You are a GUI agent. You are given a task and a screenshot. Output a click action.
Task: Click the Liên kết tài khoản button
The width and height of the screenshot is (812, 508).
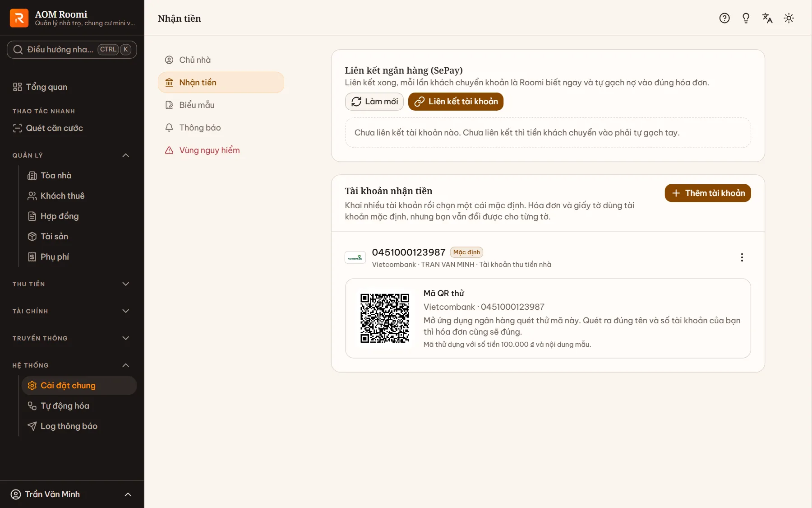point(456,102)
